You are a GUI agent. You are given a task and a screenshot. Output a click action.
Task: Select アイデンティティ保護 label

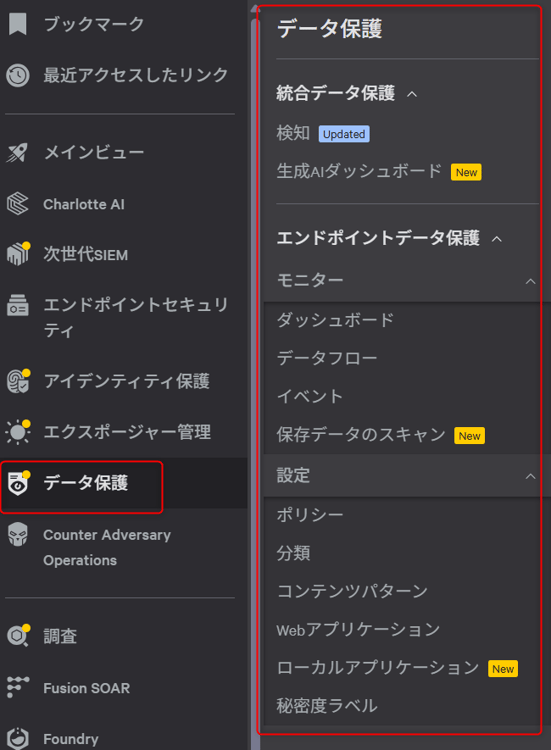[x=127, y=381]
